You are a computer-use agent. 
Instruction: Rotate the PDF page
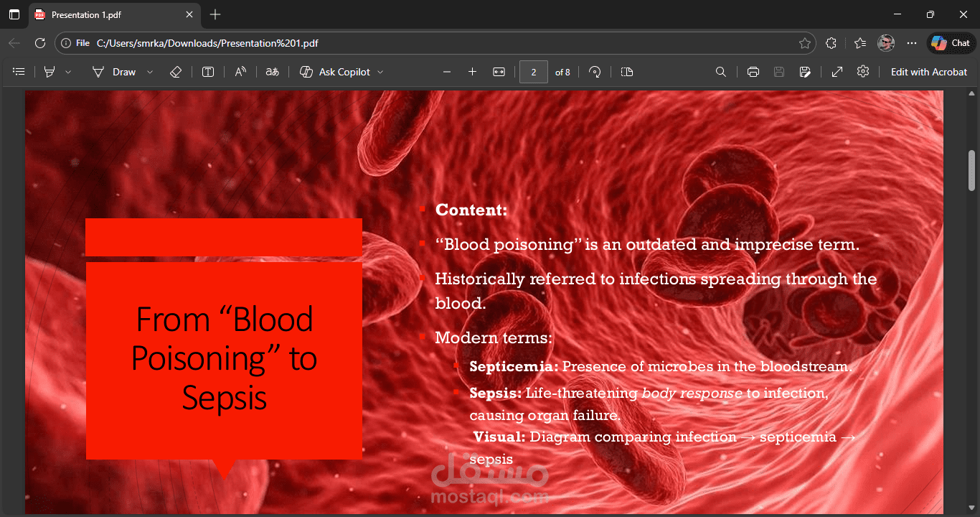595,72
